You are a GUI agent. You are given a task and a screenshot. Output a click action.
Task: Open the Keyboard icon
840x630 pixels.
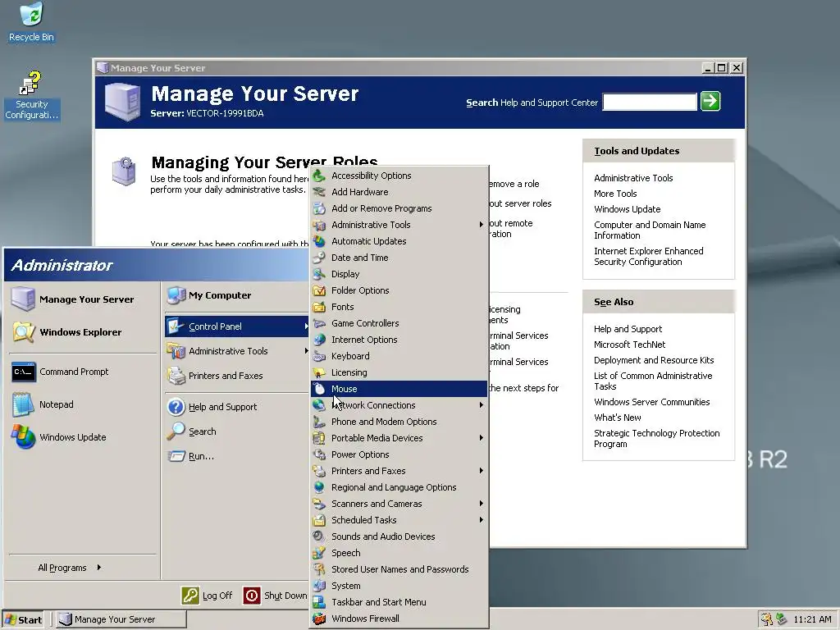(319, 356)
